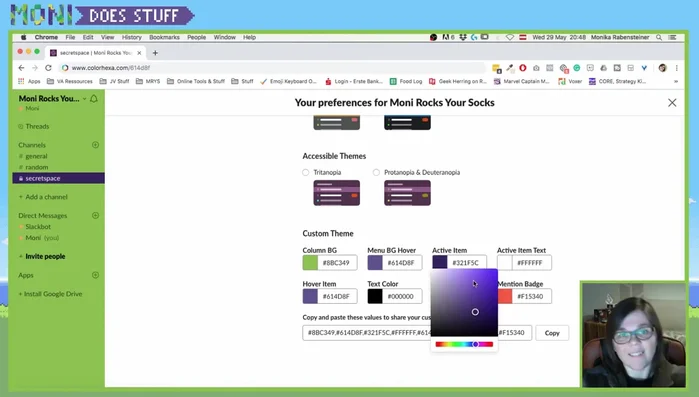The width and height of the screenshot is (699, 397).
Task: Click the Menu BG Hover hex field
Action: click(402, 262)
